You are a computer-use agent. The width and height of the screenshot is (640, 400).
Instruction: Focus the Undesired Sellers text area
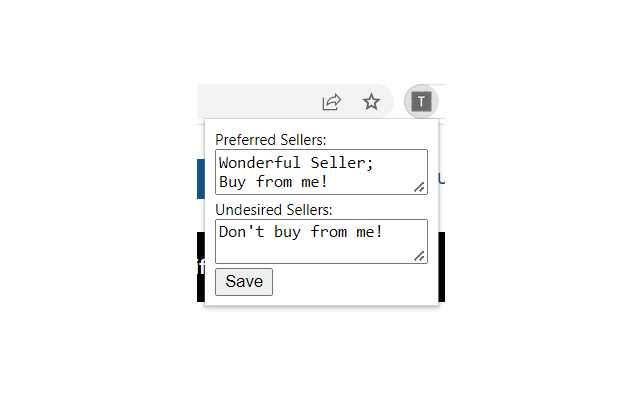pyautogui.click(x=320, y=242)
